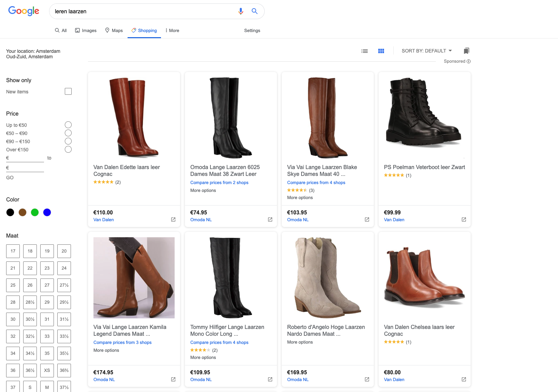
Task: Open the More search options menu
Action: tap(172, 30)
